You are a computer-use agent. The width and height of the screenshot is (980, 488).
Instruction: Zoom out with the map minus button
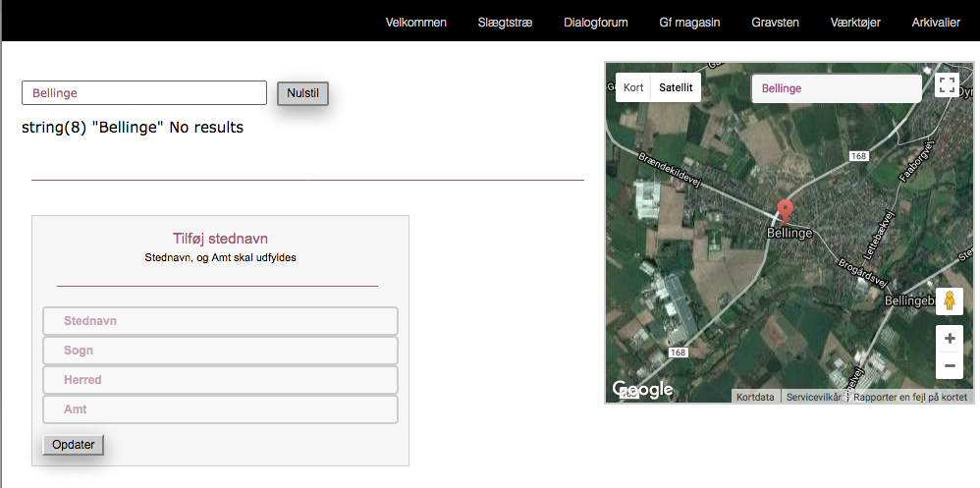click(x=949, y=366)
